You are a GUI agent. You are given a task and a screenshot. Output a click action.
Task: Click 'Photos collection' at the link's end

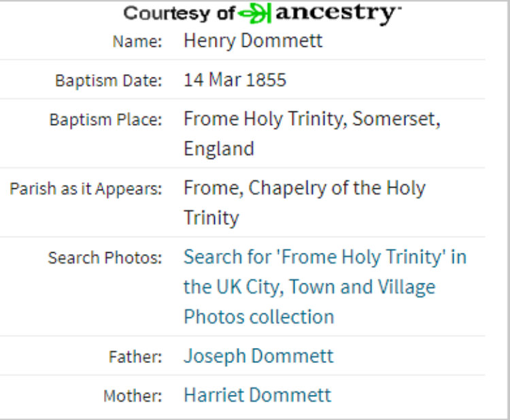click(x=258, y=317)
